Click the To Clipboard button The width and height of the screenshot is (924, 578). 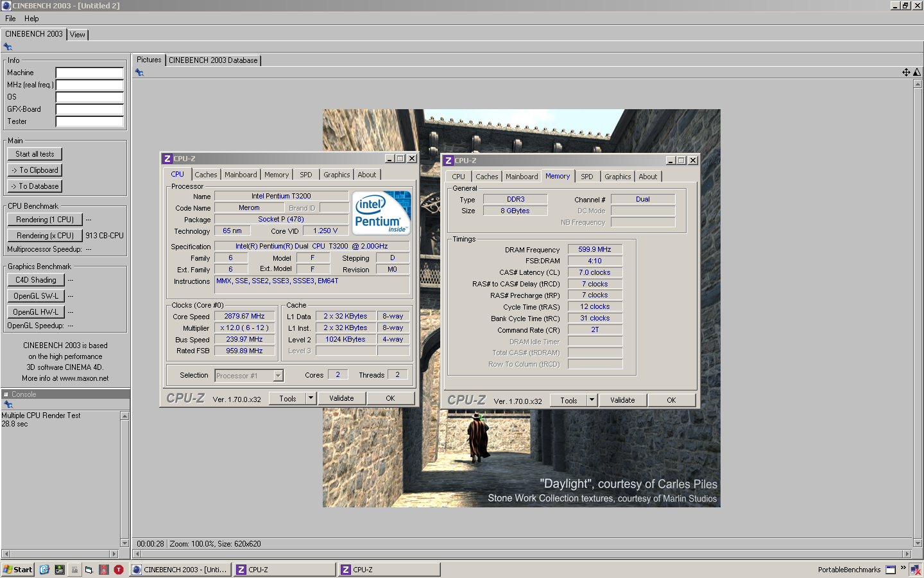[35, 170]
